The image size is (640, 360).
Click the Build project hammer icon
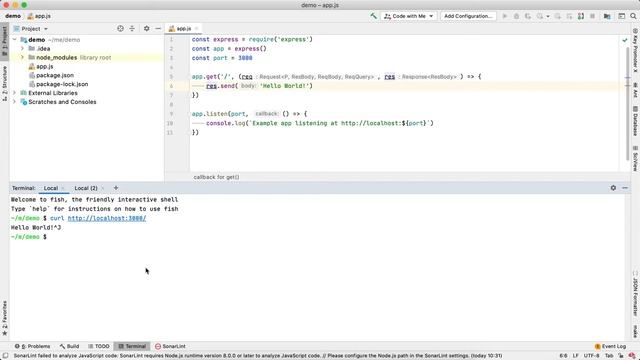(x=373, y=16)
